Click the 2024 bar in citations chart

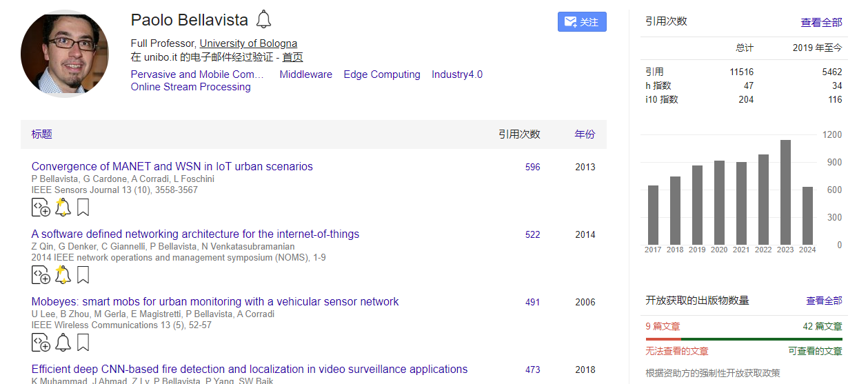click(807, 216)
